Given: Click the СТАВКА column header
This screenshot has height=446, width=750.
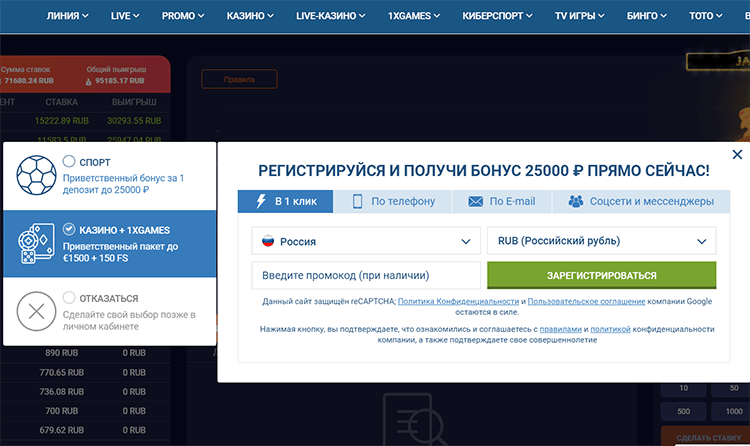Looking at the screenshot, I should pos(61,102).
